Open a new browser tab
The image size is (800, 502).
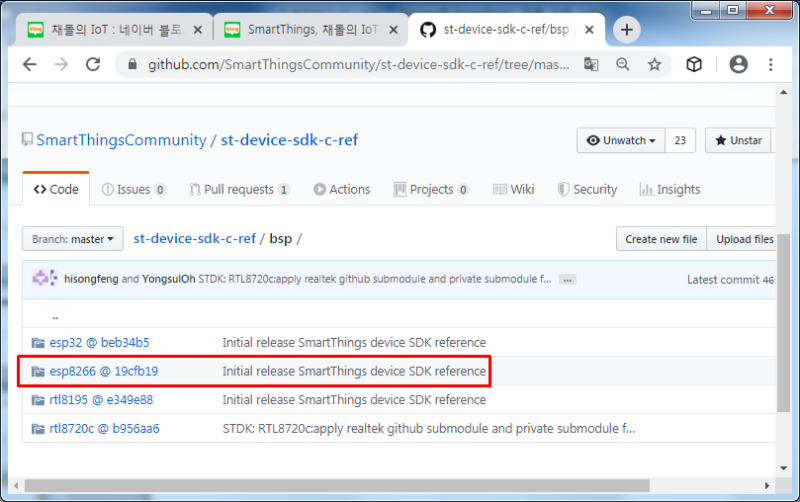coord(627,30)
